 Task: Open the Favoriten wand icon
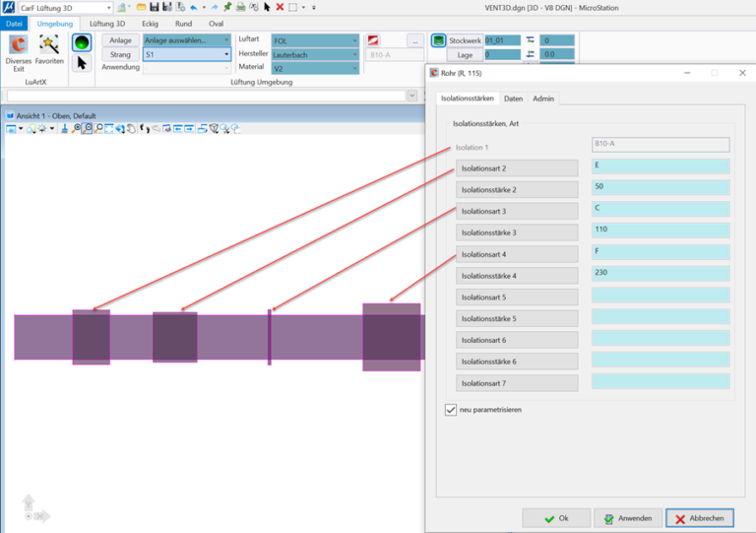[x=48, y=45]
